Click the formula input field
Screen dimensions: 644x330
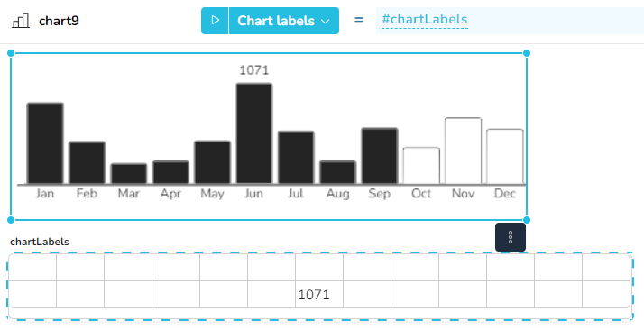pyautogui.click(x=510, y=21)
